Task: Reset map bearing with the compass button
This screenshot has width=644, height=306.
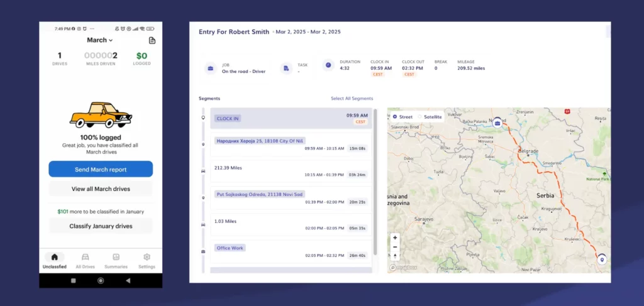Action: coord(395,256)
